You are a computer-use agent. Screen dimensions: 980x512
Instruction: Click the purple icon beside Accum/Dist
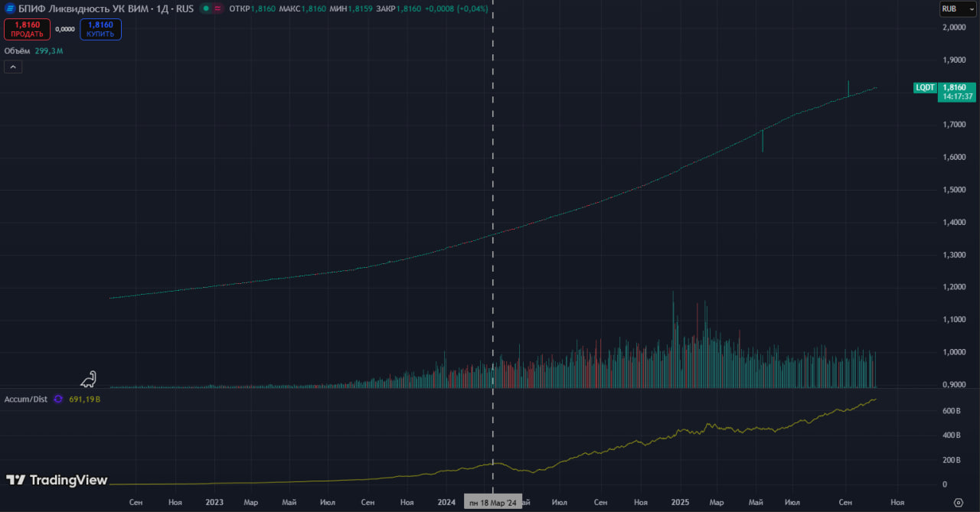coord(57,399)
